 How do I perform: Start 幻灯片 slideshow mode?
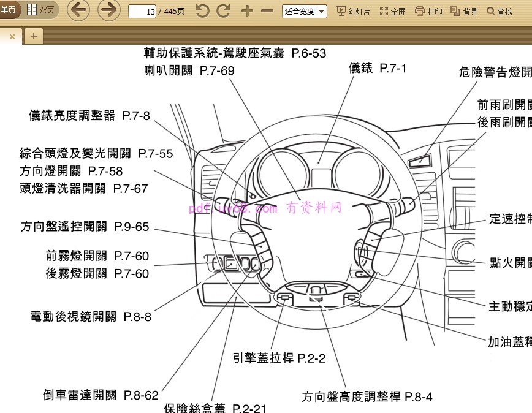coord(354,10)
